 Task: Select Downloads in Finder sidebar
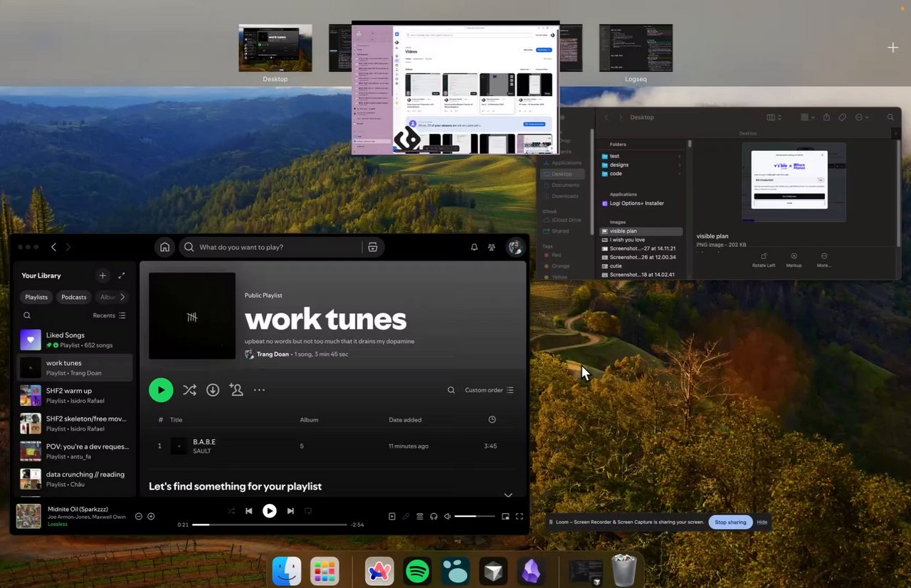[x=565, y=196]
